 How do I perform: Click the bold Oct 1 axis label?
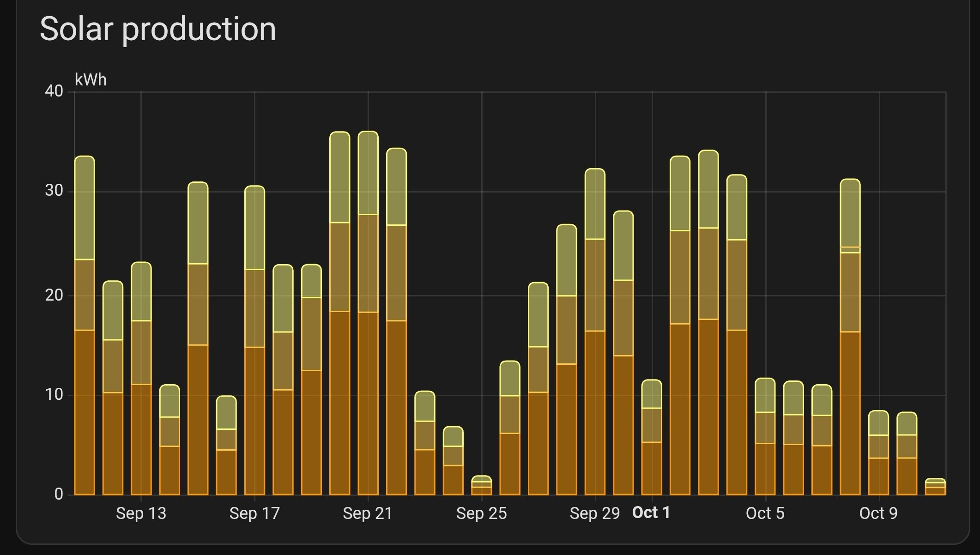click(x=651, y=513)
